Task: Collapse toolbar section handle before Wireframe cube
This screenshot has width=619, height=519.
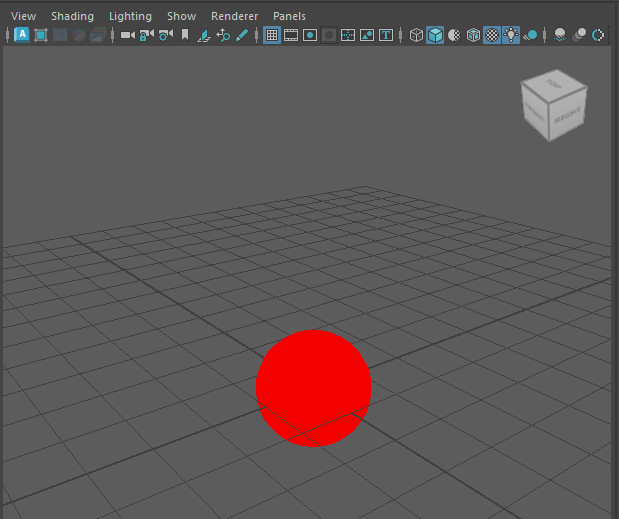Action: coord(401,35)
